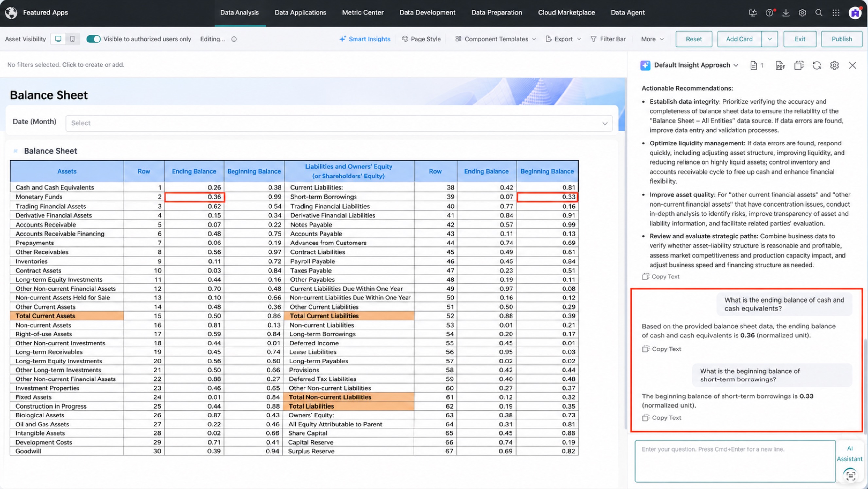Image resolution: width=868 pixels, height=489 pixels.
Task: Click Liabilities and Owners' Equity column header
Action: tap(349, 171)
